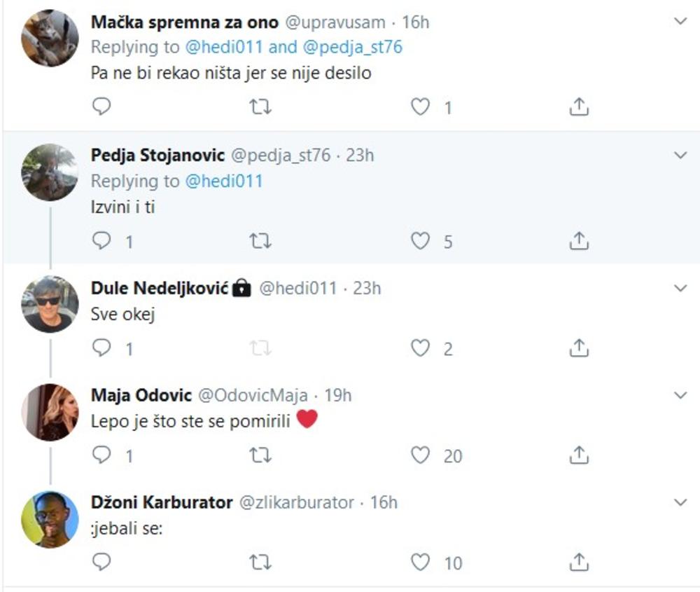Share Mačka spremna za ono's tweet
The width and height of the screenshot is (700, 592).
(578, 107)
